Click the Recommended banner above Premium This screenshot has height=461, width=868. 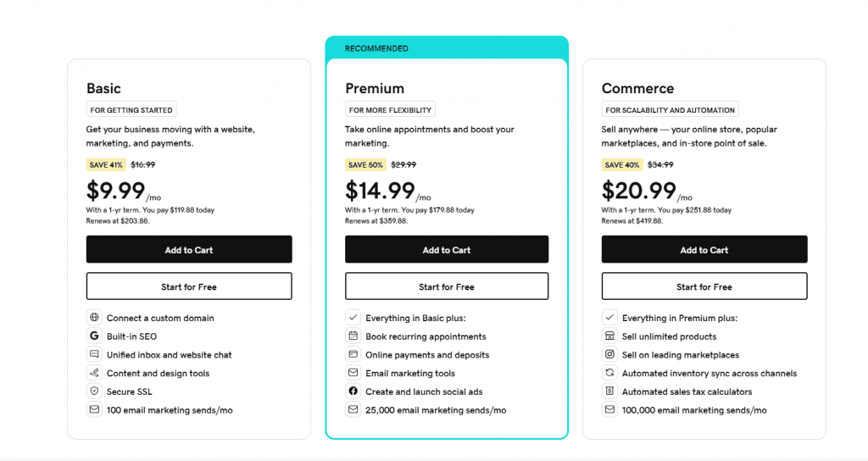447,48
